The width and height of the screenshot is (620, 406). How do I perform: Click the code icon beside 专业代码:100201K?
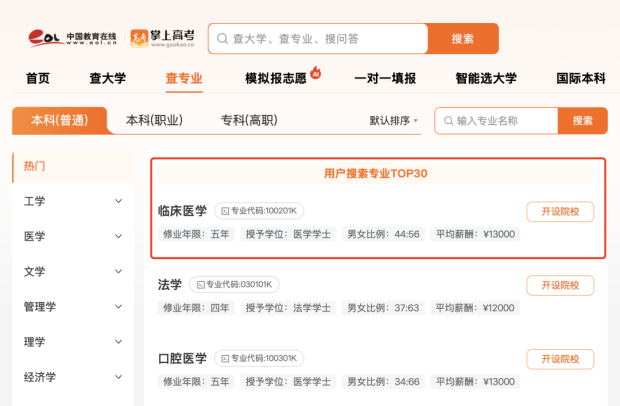pyautogui.click(x=225, y=211)
